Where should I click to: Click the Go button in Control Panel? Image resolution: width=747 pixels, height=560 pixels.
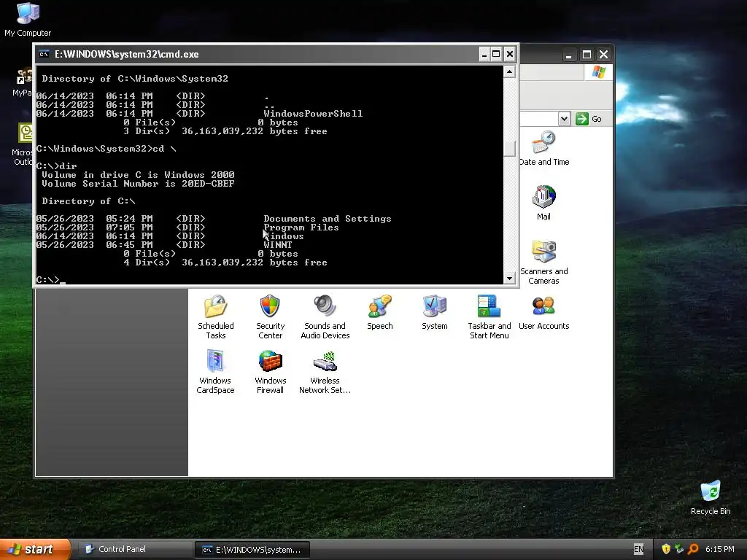click(589, 119)
